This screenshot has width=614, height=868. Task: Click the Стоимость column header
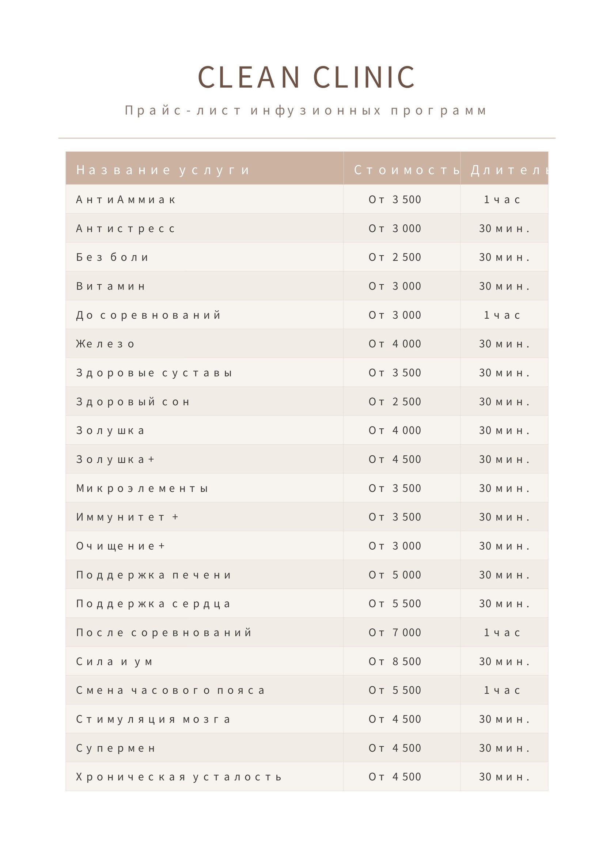pyautogui.click(x=402, y=168)
